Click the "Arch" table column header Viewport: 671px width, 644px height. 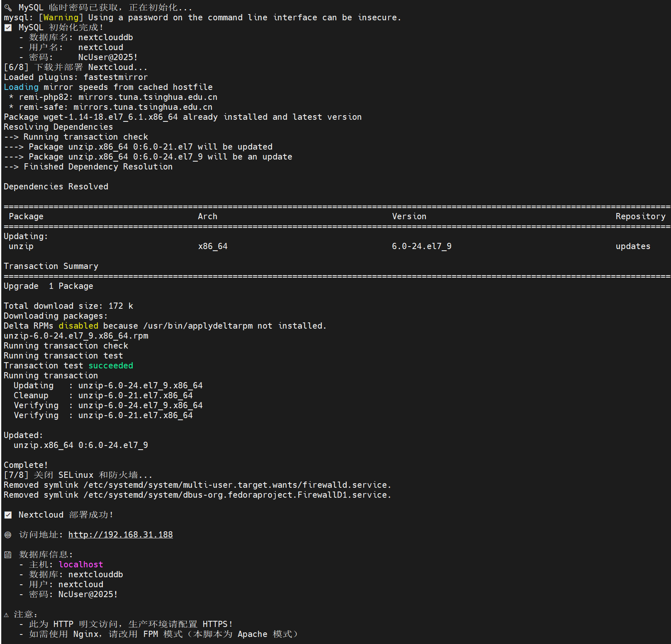208,216
